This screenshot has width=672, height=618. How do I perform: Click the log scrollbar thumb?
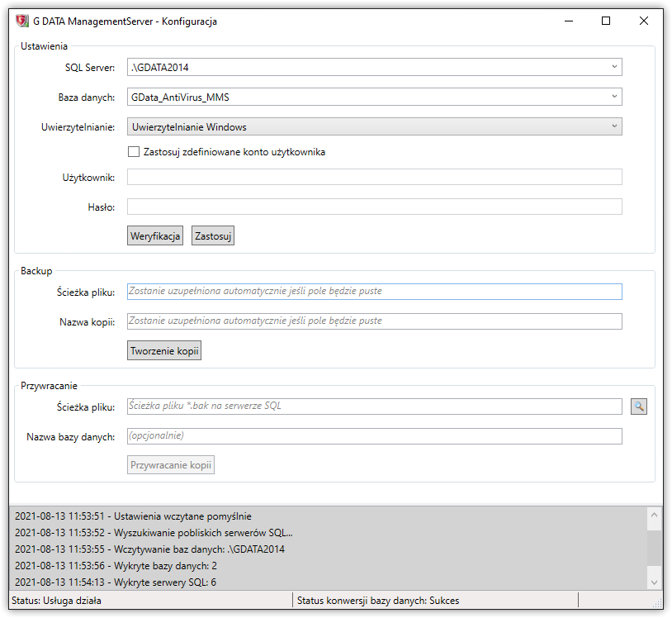[x=654, y=548]
